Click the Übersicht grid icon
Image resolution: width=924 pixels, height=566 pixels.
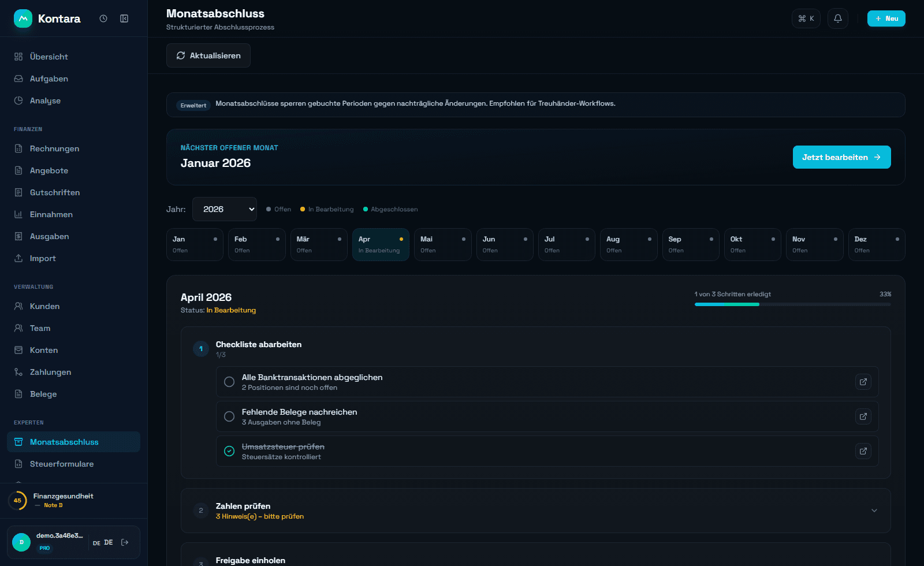click(x=18, y=57)
